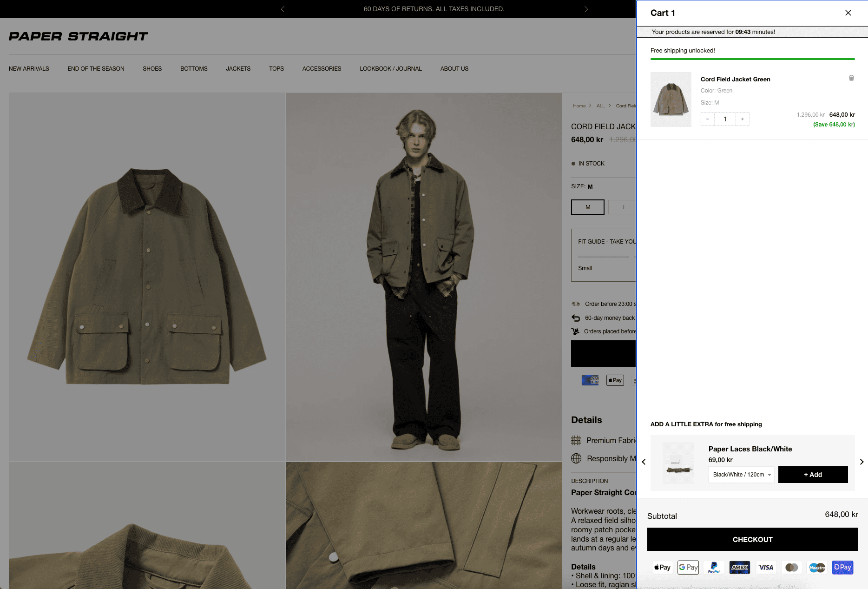
Task: Click the Apple Pay icon in cart
Action: [x=662, y=567]
